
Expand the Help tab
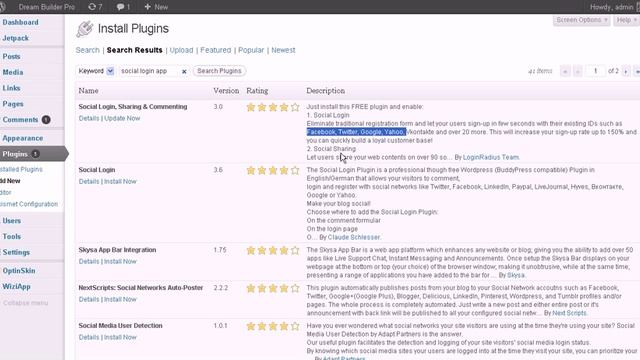click(626, 20)
